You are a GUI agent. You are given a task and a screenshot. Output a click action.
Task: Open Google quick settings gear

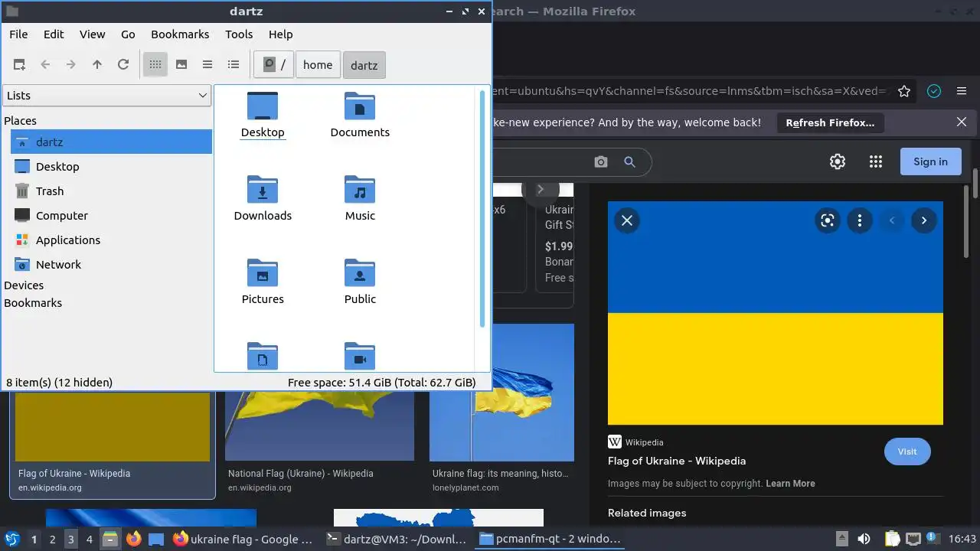pyautogui.click(x=838, y=161)
